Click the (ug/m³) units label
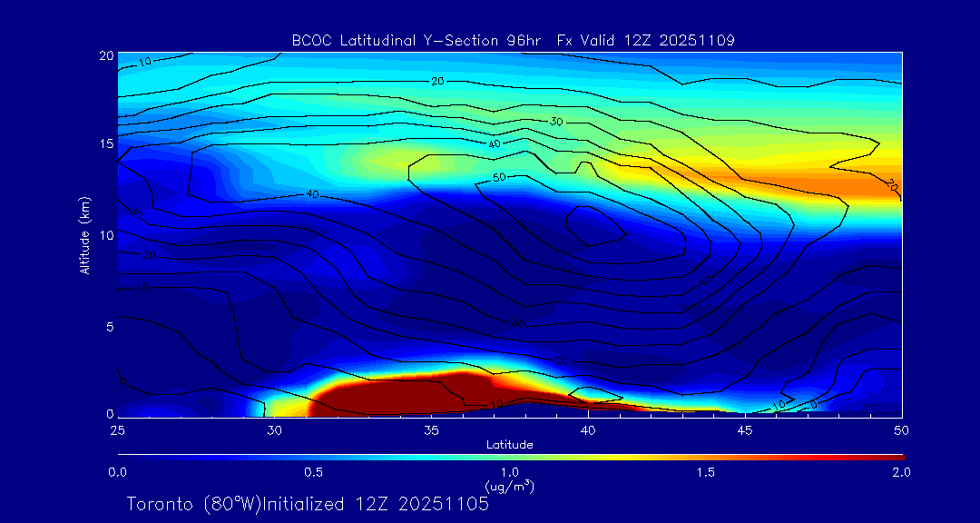The width and height of the screenshot is (980, 523). (509, 487)
